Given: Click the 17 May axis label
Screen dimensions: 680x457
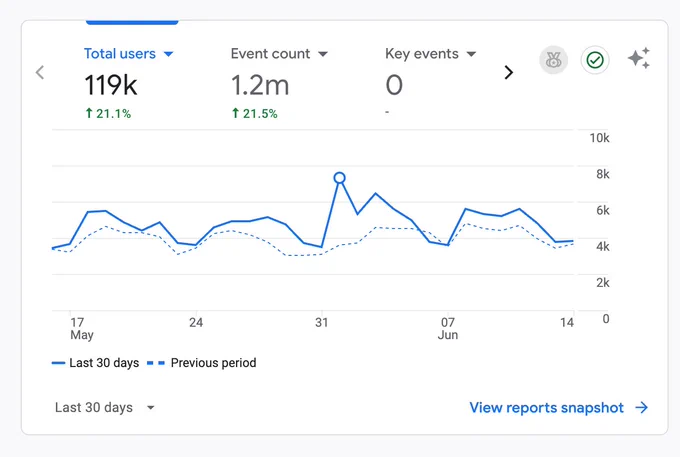Looking at the screenshot, I should coord(82,329).
